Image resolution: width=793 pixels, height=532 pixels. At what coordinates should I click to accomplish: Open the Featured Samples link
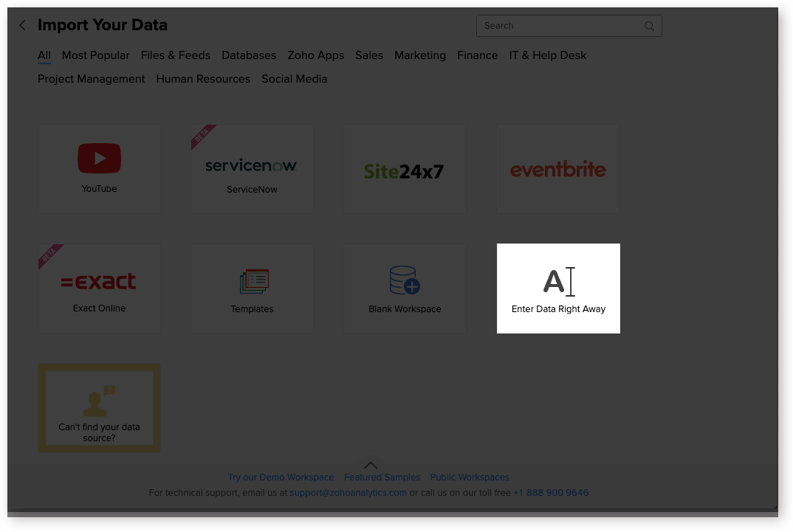click(x=382, y=477)
